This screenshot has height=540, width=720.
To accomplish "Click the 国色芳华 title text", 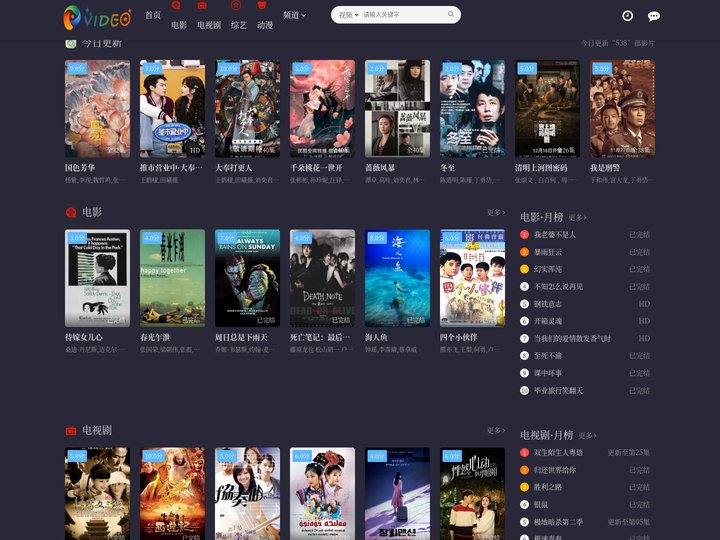I will (x=80, y=168).
